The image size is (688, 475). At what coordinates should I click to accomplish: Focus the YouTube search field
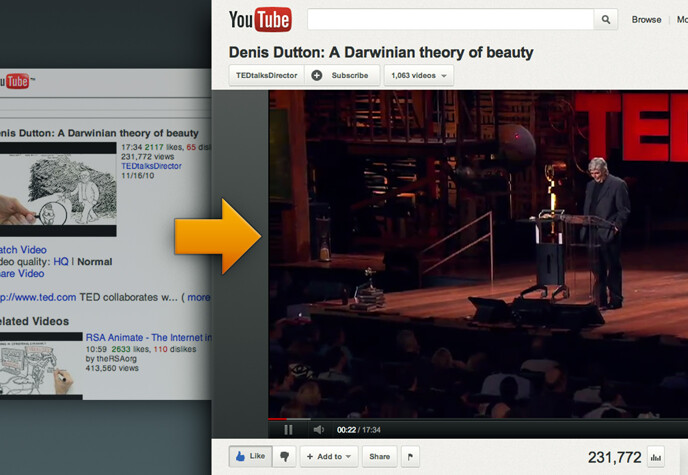(451, 20)
